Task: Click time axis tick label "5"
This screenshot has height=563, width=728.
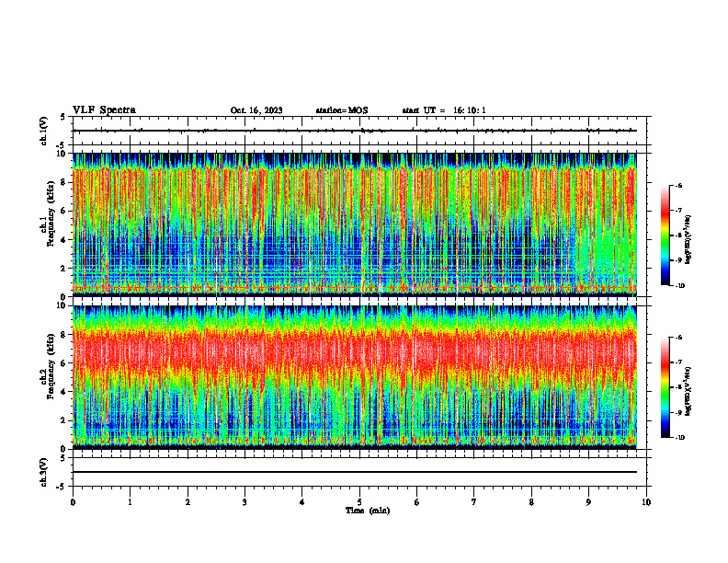Action: coord(359,502)
